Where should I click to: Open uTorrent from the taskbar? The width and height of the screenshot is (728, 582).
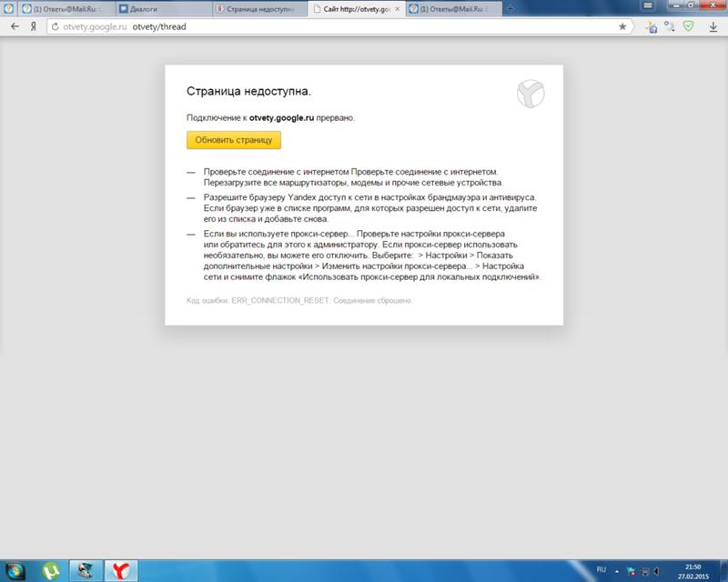(x=51, y=571)
